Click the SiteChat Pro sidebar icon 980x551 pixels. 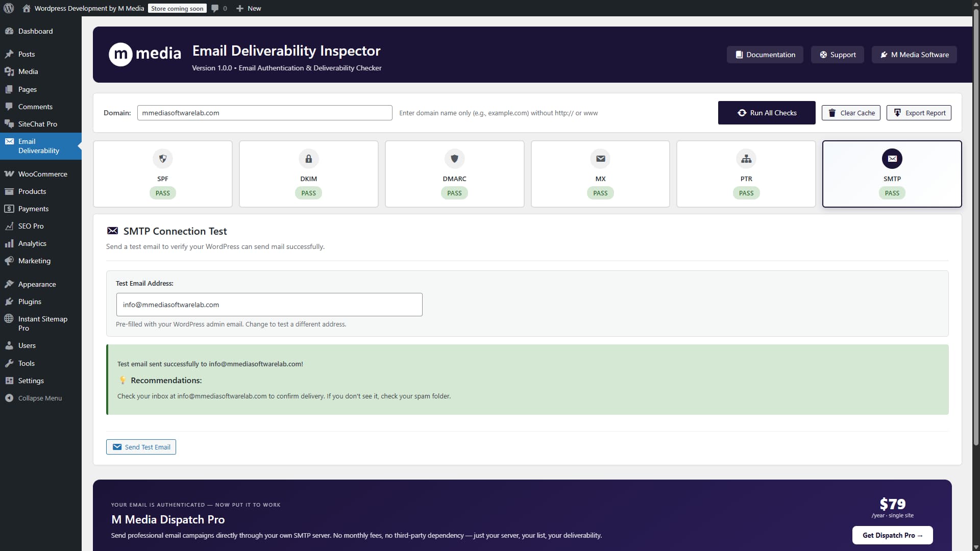pos(10,123)
